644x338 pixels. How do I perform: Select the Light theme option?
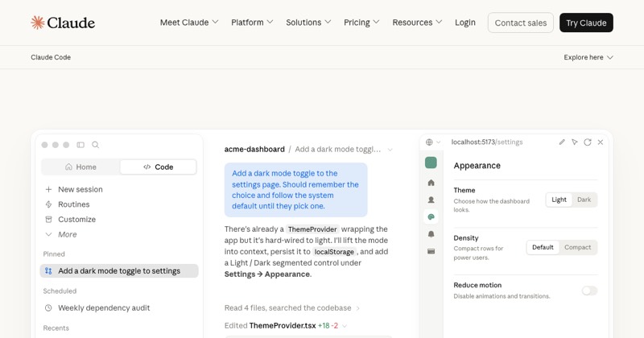pos(559,200)
